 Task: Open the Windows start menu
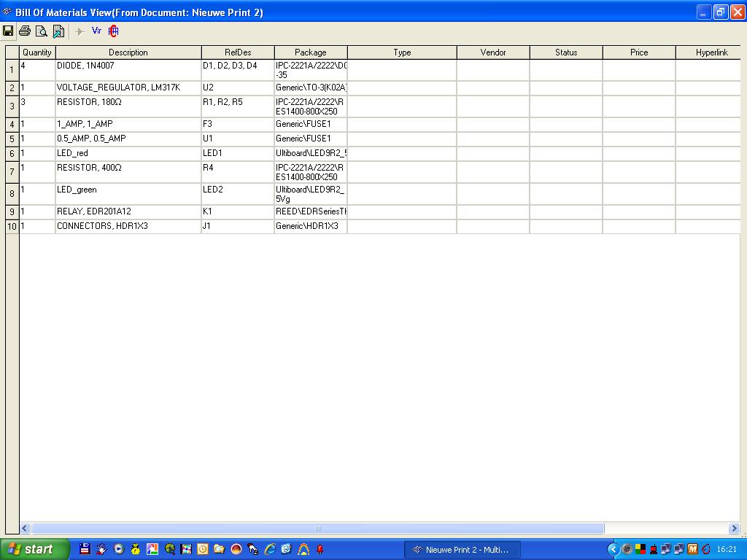point(34,549)
